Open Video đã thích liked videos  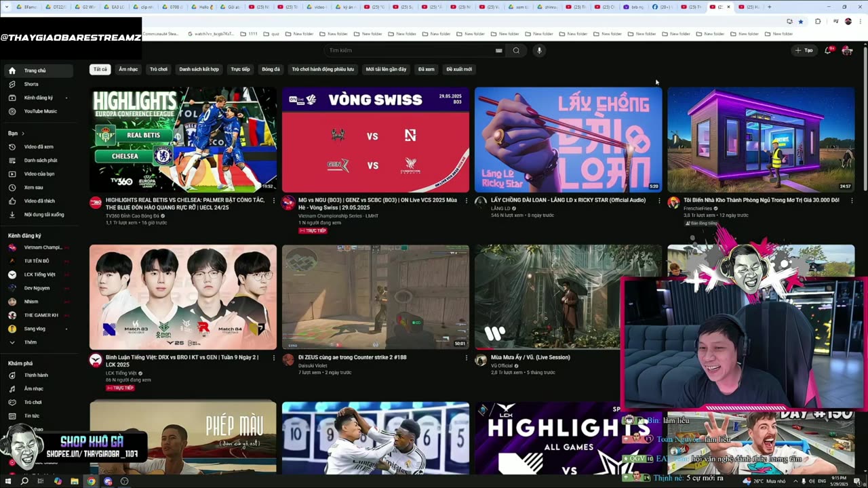39,201
